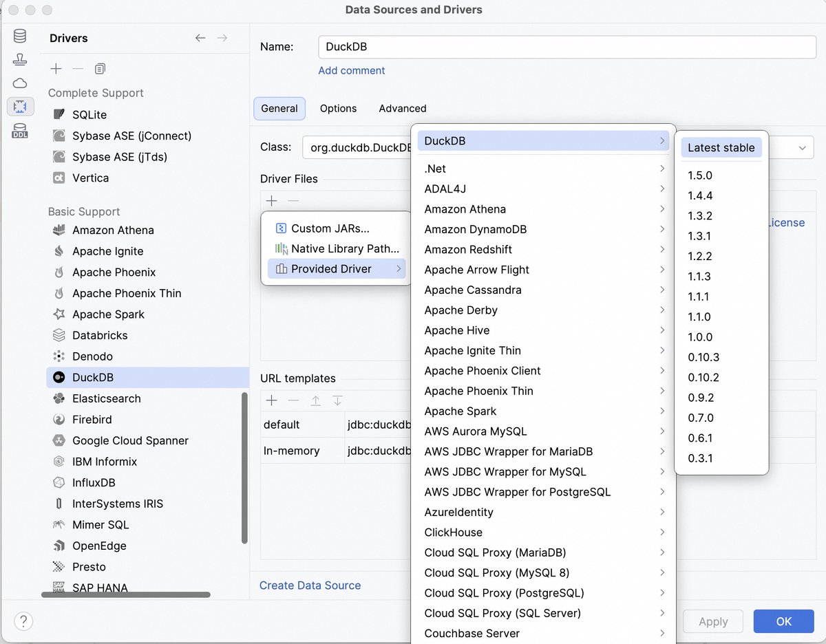826x644 pixels.
Task: Move URL template up arrow icon
Action: [315, 400]
